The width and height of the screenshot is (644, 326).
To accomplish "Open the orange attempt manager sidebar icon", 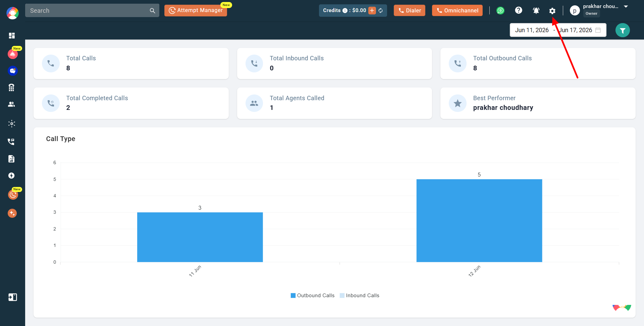I will 13,195.
